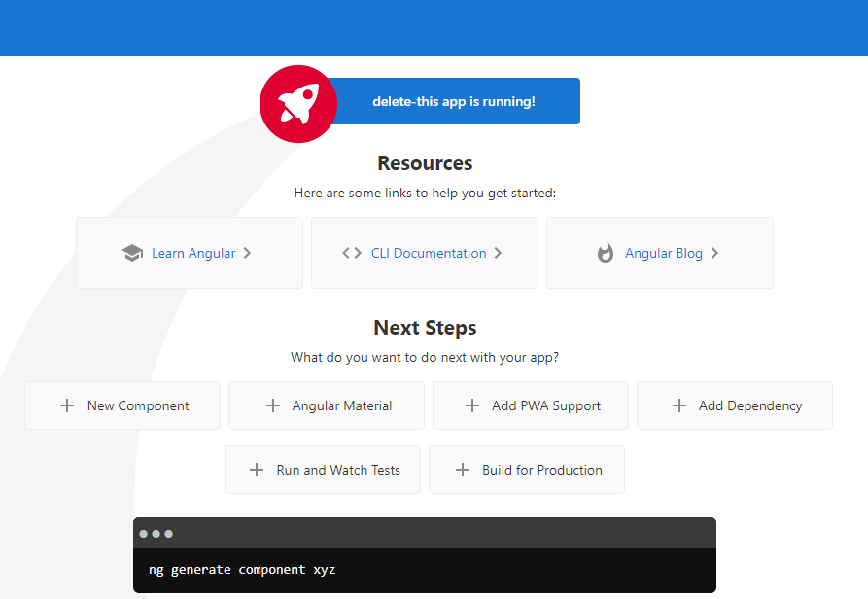Screen dimensions: 868x599
Task: Click the plus icon beside Add PWA Support
Action: point(472,405)
